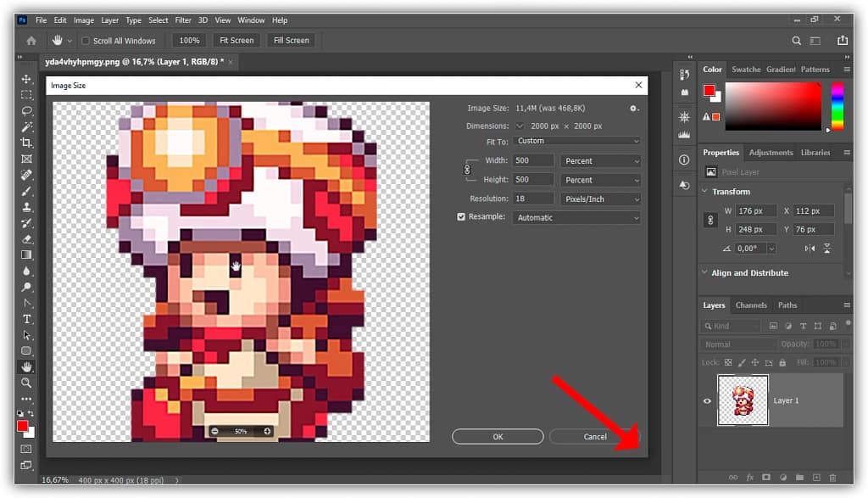Select the Gradient tool
Viewport: 868px width, 498px height.
[26, 255]
